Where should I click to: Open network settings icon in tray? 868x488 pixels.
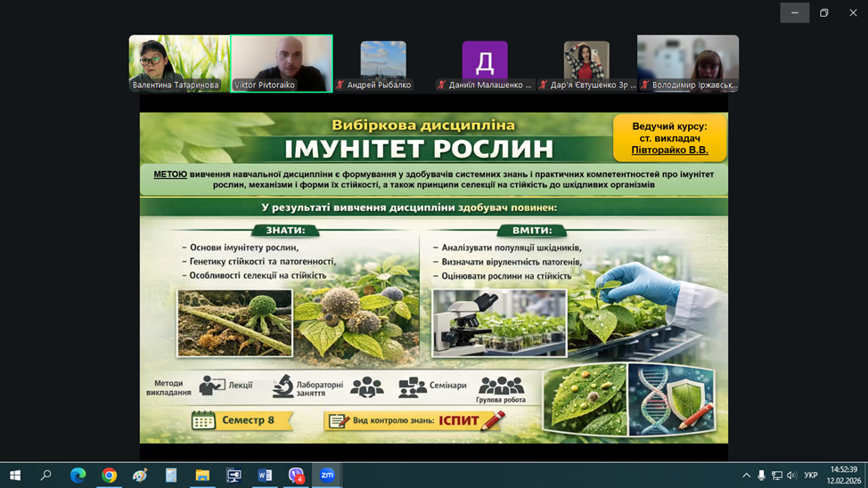[776, 476]
